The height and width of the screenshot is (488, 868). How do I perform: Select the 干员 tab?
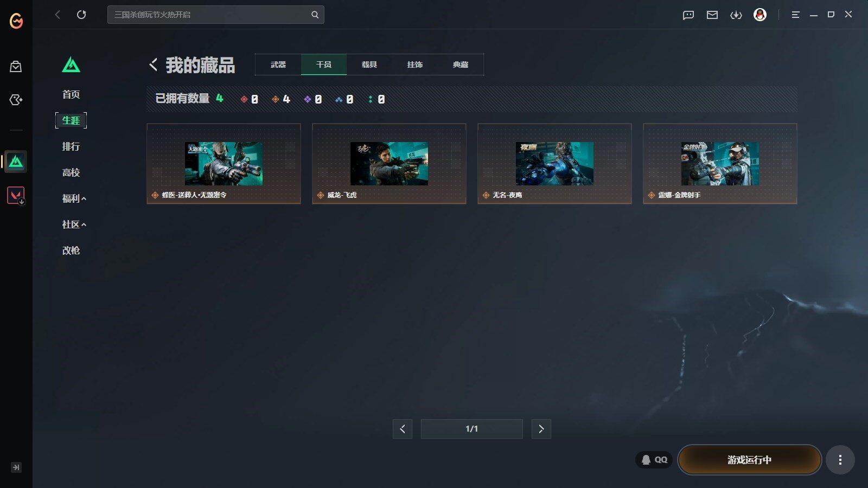click(324, 65)
